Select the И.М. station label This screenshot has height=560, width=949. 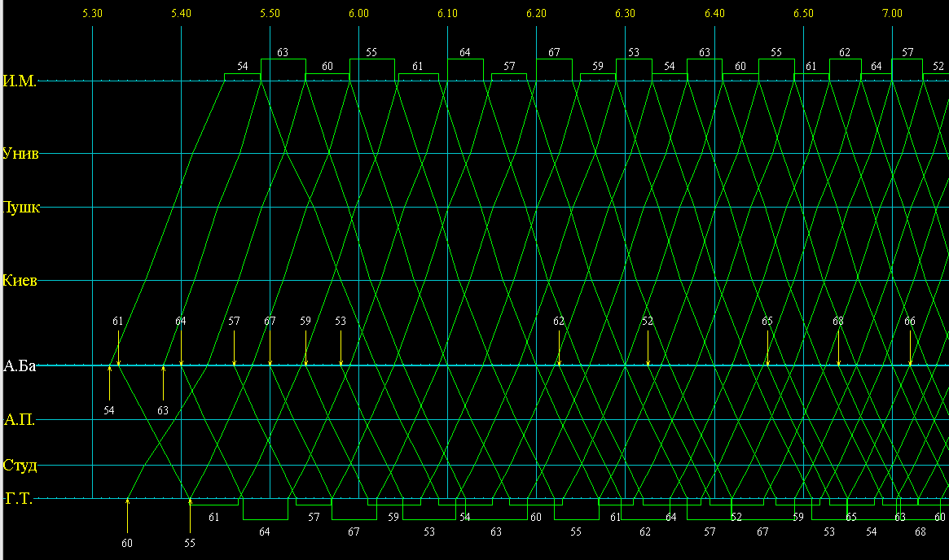tap(20, 81)
